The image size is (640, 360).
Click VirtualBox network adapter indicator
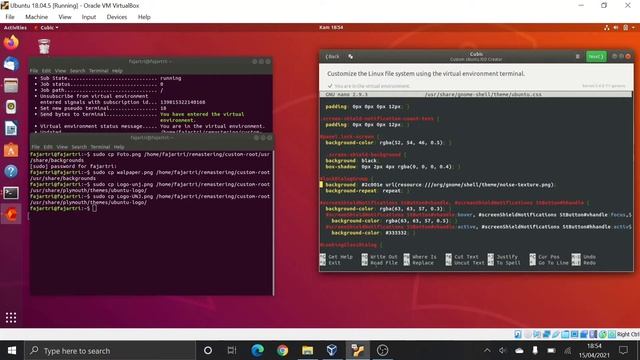pyautogui.click(x=546, y=334)
